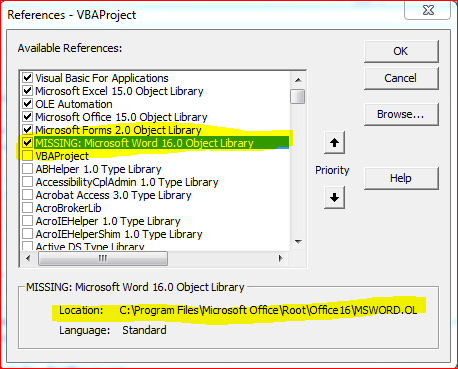
Task: Click the horizontal scroll left arrow
Action: tap(28, 258)
